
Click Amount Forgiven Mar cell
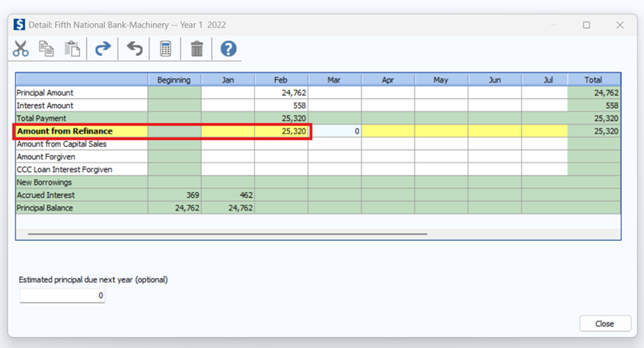(334, 157)
